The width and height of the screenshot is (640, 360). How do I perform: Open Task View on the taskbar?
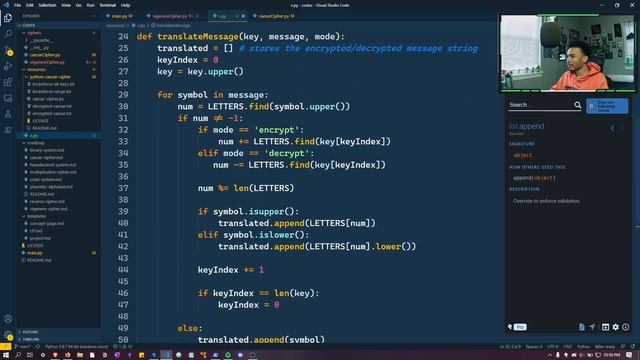pos(30,355)
